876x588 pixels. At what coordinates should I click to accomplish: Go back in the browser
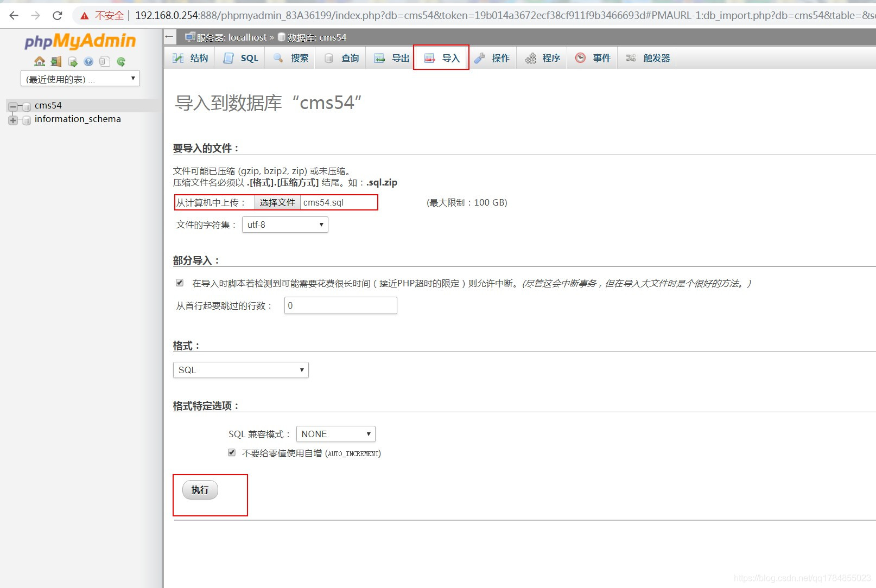point(14,15)
